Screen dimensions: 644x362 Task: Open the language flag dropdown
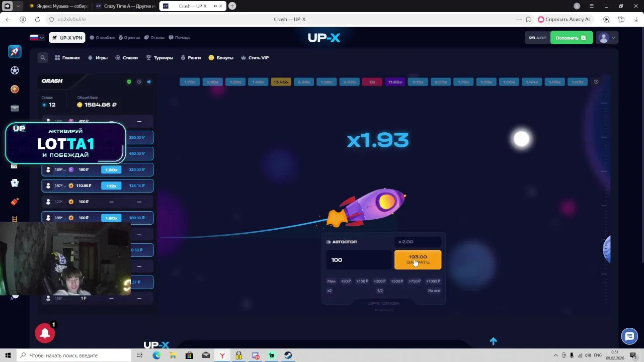37,37
